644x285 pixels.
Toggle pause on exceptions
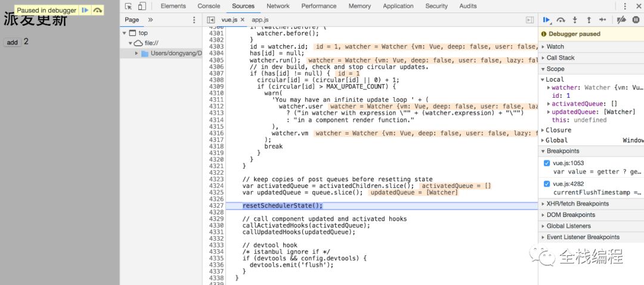636,20
